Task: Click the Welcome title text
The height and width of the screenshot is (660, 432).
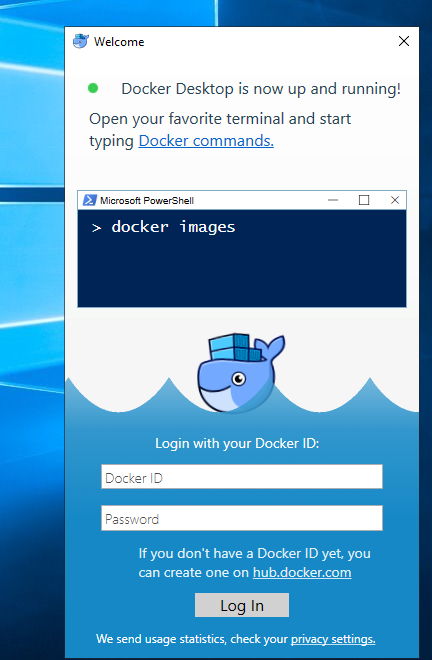Action: [x=119, y=42]
